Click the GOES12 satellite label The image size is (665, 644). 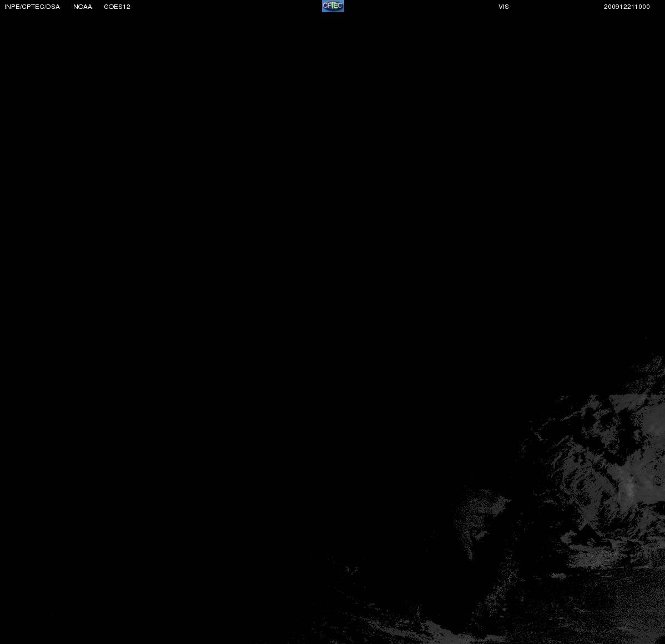pos(117,7)
